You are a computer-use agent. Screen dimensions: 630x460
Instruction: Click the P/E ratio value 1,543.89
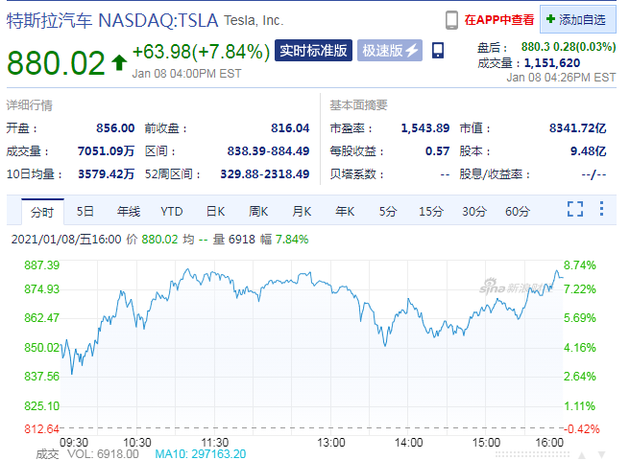point(425,128)
